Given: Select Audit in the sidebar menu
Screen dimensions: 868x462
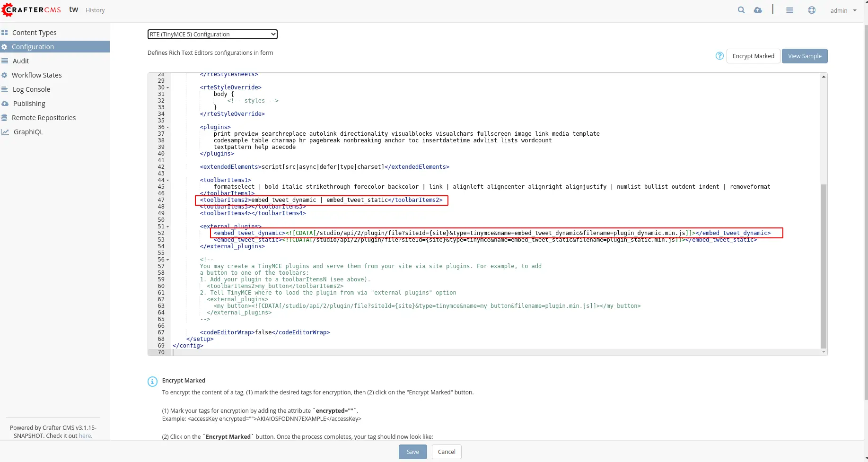Looking at the screenshot, I should tap(21, 61).
